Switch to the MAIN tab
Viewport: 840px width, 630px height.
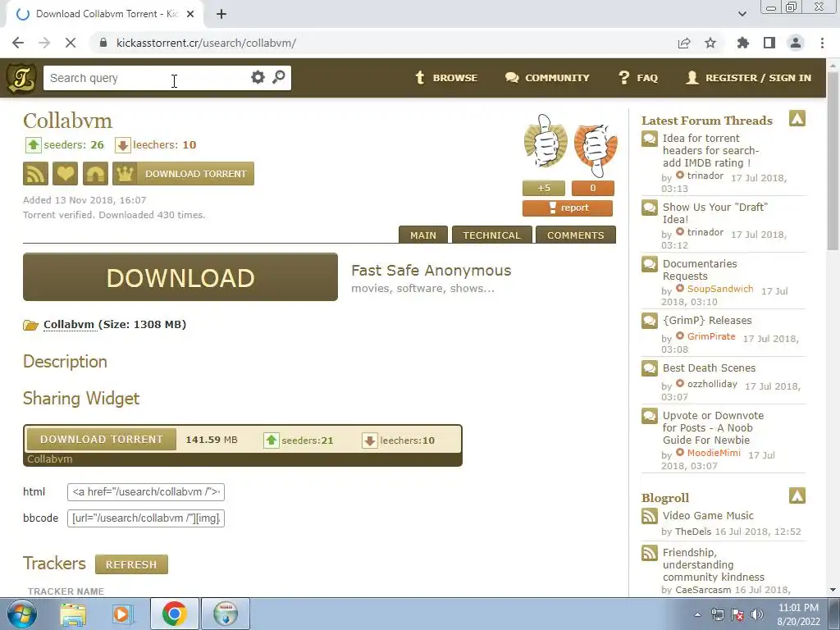(x=423, y=235)
